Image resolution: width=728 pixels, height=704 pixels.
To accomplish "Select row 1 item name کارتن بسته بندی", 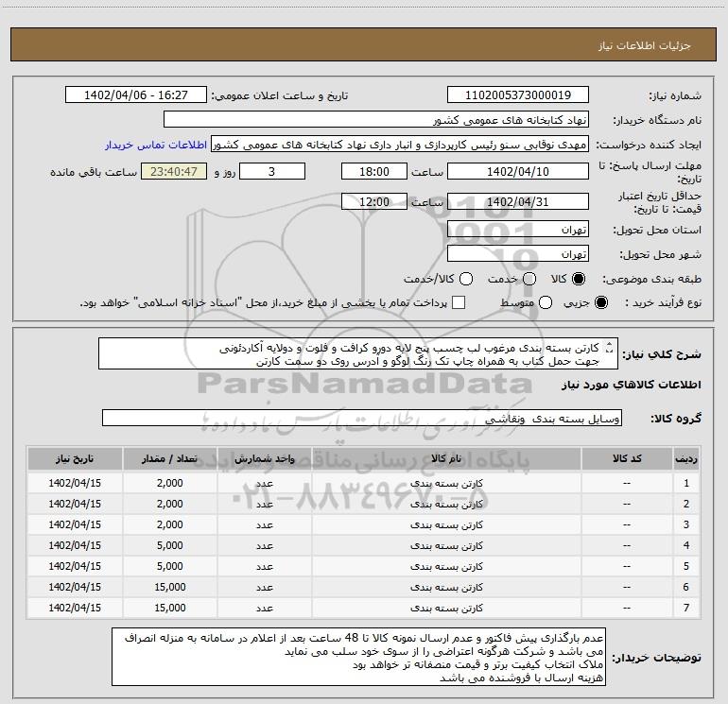I will coord(446,484).
